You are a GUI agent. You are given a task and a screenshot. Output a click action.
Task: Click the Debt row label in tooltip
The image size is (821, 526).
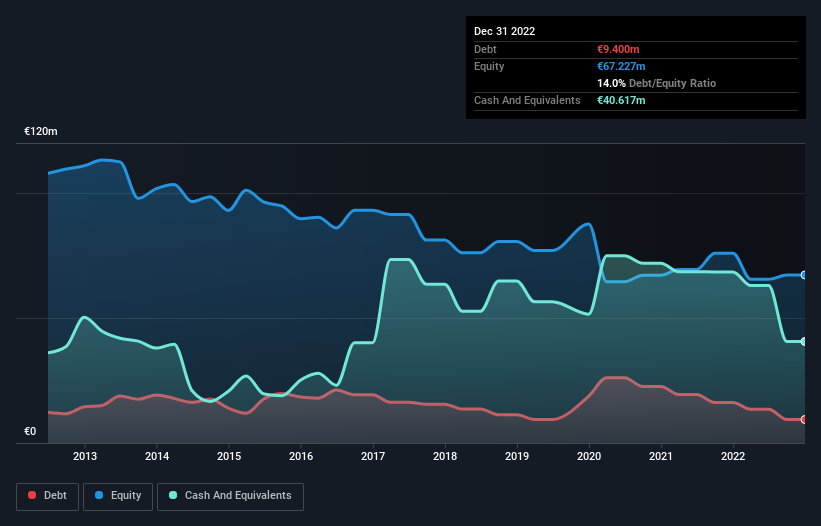485,49
